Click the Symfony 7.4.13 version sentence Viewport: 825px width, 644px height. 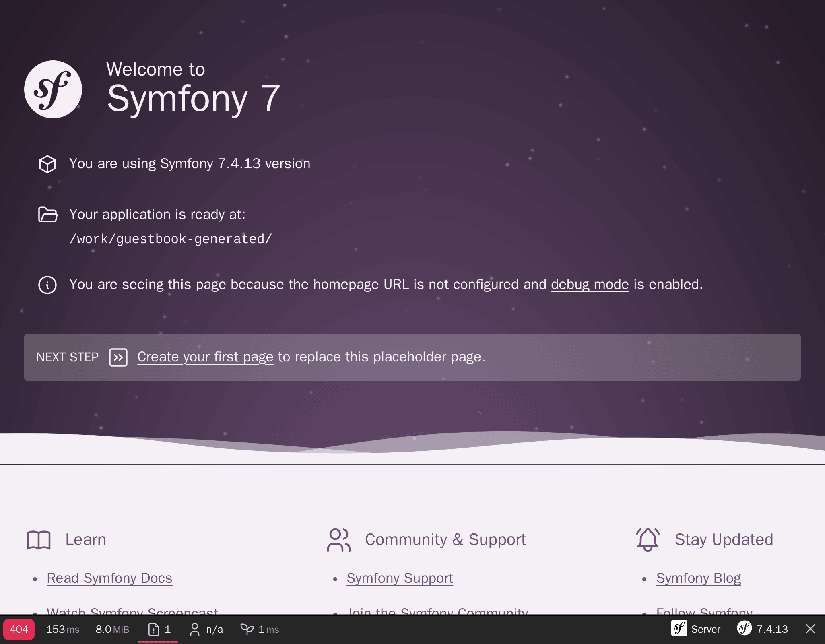pyautogui.click(x=190, y=164)
